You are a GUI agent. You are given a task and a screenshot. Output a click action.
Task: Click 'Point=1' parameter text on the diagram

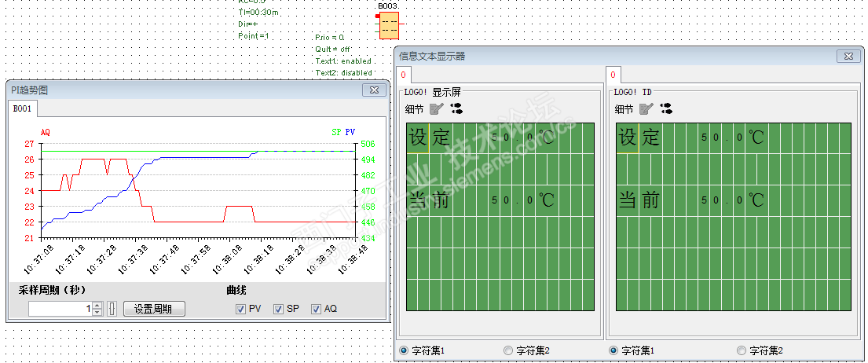pyautogui.click(x=254, y=36)
